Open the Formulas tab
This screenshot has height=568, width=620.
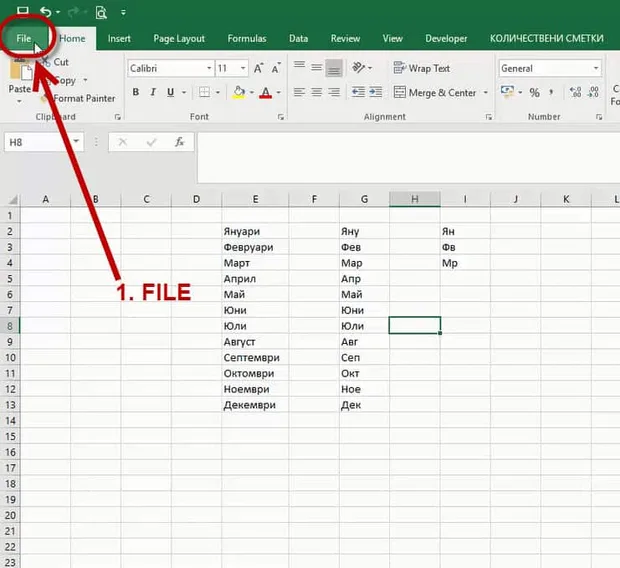click(247, 38)
